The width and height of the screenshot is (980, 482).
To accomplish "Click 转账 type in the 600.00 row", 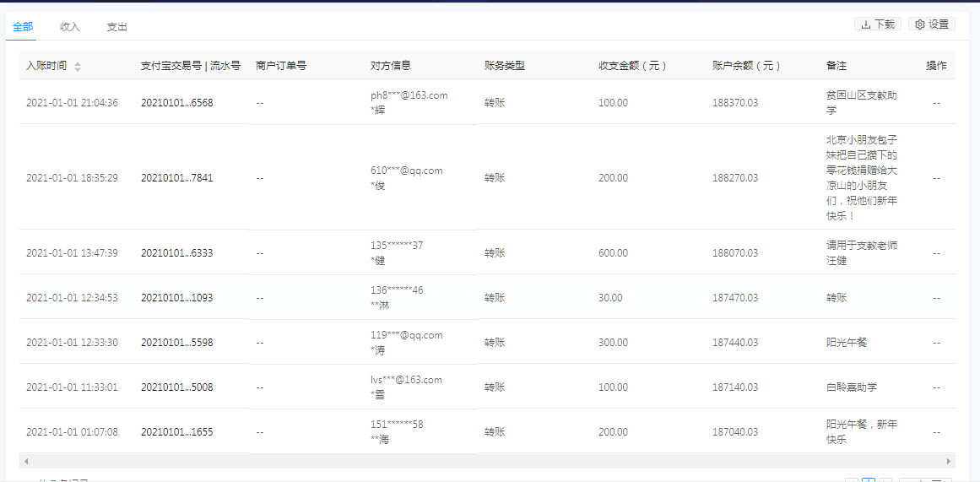I will point(495,252).
